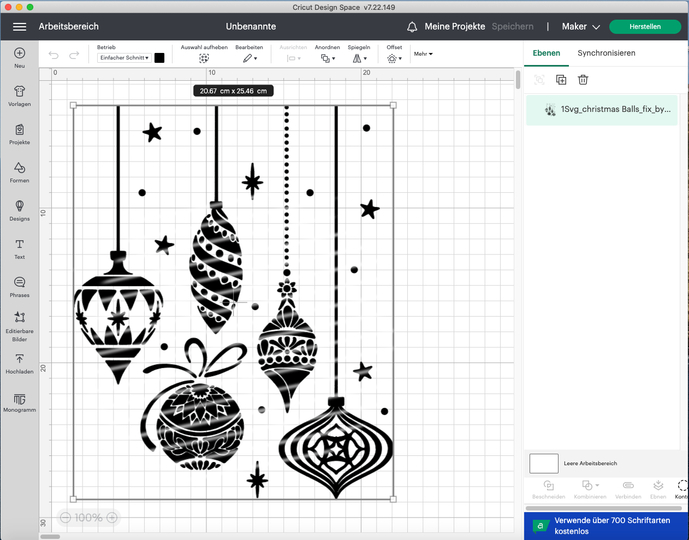Expand the Betrieb Einfacher Schnitt dropdown
Image resolution: width=689 pixels, height=540 pixels.
point(124,58)
